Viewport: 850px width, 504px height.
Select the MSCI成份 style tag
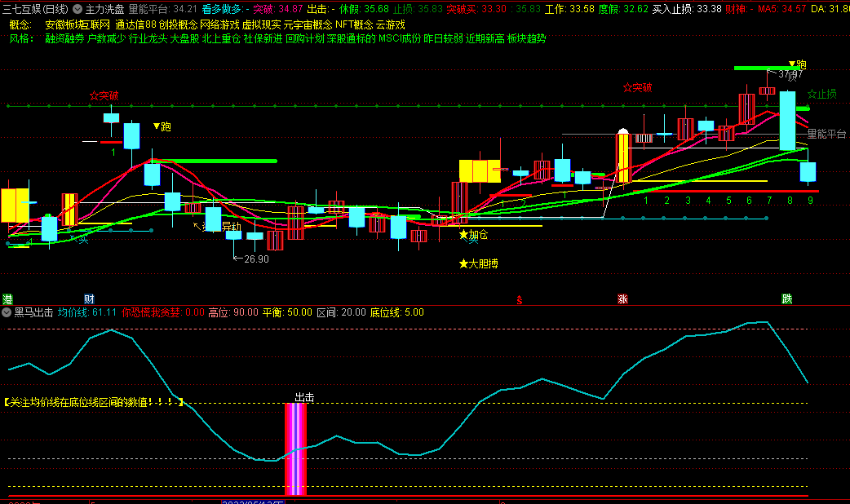pyautogui.click(x=400, y=38)
